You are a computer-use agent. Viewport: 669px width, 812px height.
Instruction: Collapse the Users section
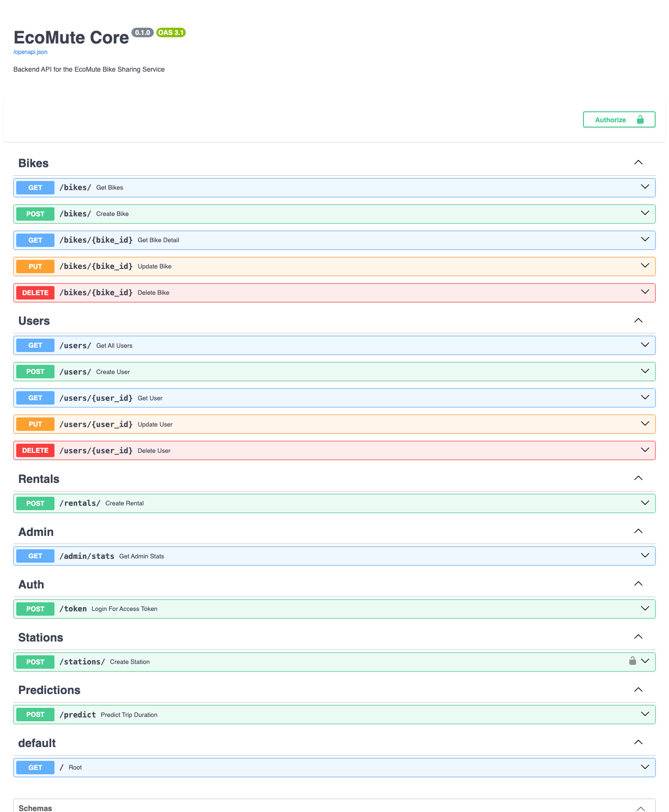coord(638,320)
